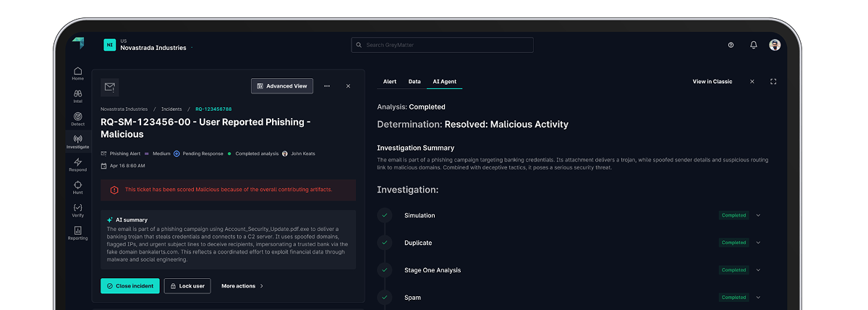Screen dimensions: 868x310
Task: Expand the analysis panel to fullscreen
Action: tap(773, 82)
